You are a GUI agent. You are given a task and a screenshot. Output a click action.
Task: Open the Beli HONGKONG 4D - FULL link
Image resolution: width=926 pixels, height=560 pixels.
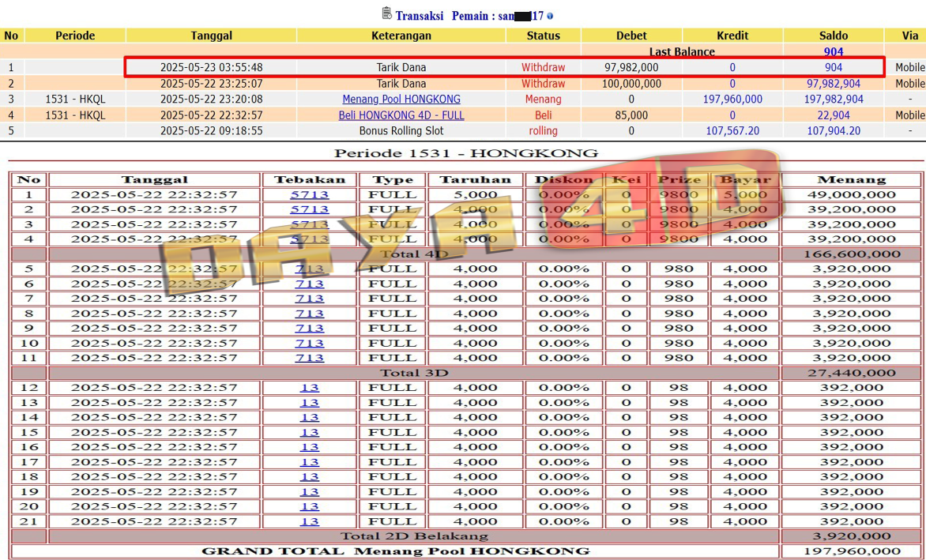pos(401,115)
